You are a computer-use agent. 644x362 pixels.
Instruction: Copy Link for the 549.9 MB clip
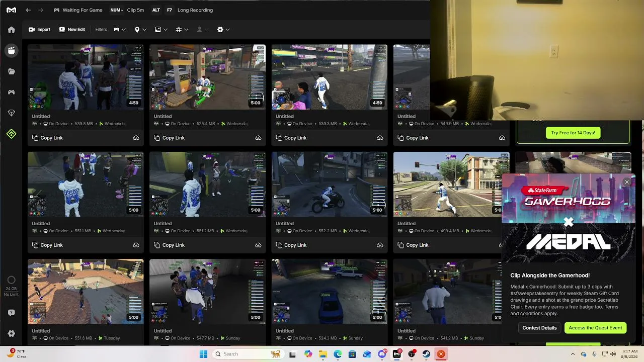click(413, 138)
